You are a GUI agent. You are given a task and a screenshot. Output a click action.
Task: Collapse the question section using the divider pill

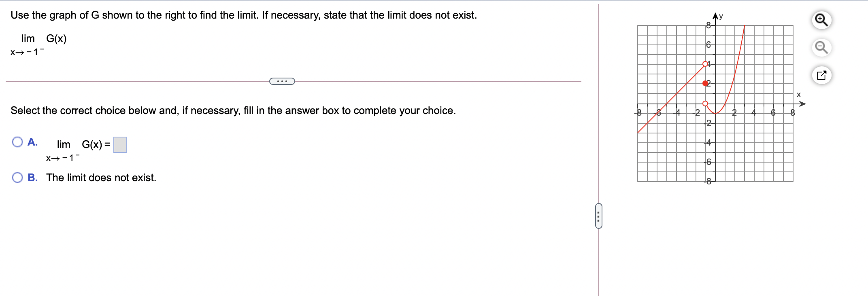pyautogui.click(x=282, y=81)
